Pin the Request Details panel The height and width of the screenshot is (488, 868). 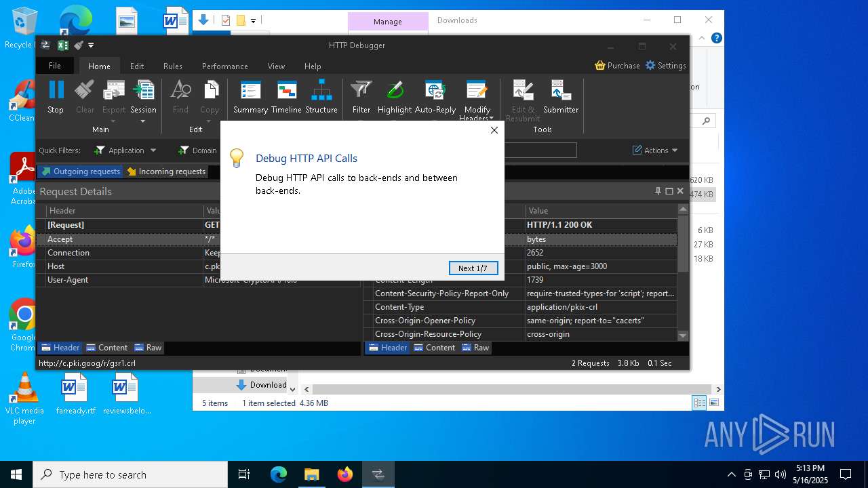658,191
